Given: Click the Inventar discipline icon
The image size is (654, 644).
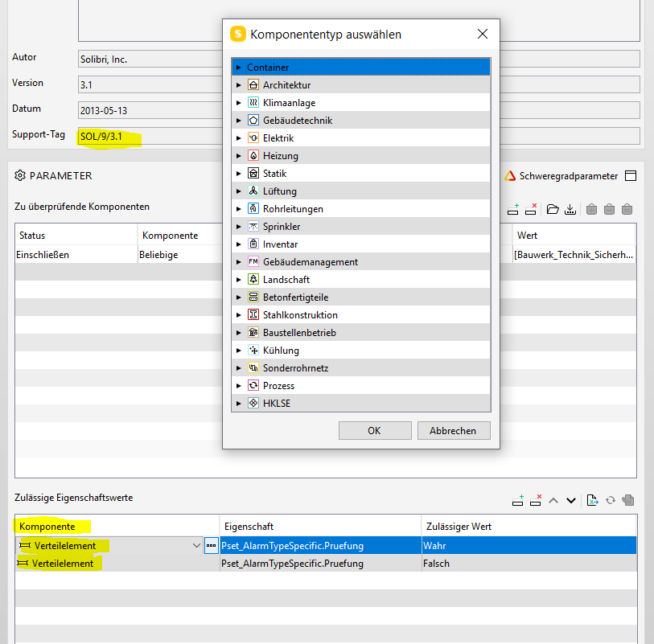Looking at the screenshot, I should point(253,244).
